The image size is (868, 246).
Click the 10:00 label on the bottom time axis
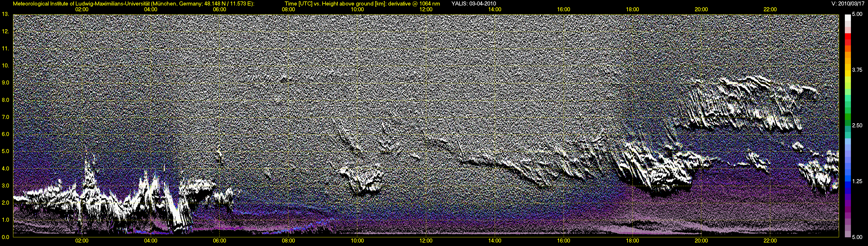point(357,241)
